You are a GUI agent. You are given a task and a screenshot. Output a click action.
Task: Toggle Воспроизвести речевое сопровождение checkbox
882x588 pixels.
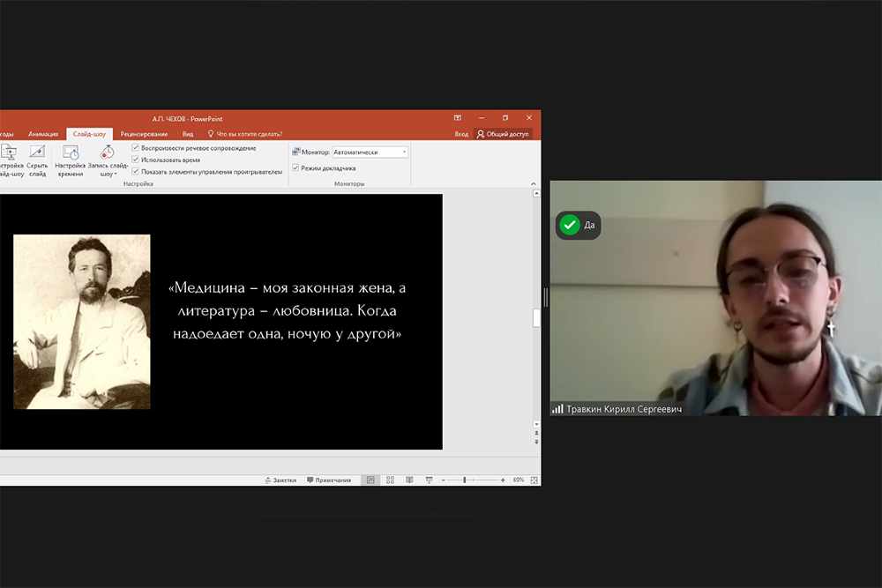point(136,148)
